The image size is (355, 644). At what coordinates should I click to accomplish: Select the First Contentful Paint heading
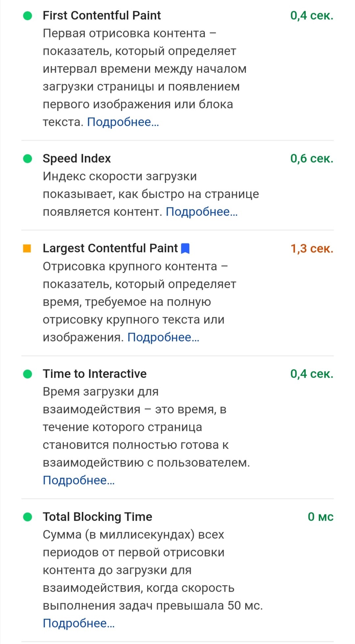pos(102,15)
